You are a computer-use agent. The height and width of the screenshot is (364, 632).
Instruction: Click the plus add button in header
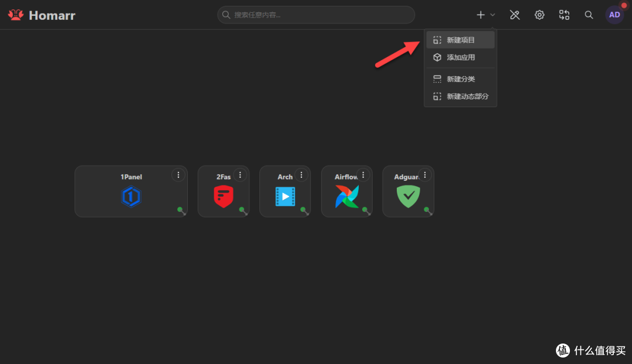pyautogui.click(x=480, y=15)
